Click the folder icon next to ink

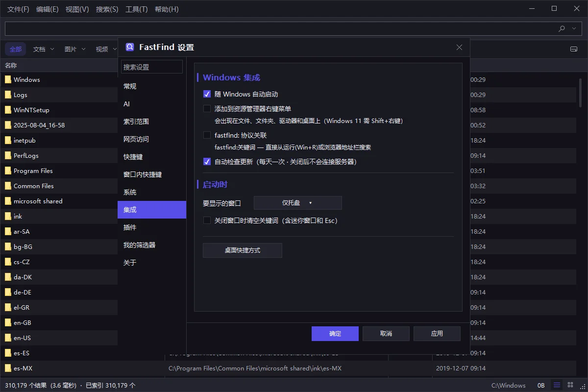tap(8, 216)
